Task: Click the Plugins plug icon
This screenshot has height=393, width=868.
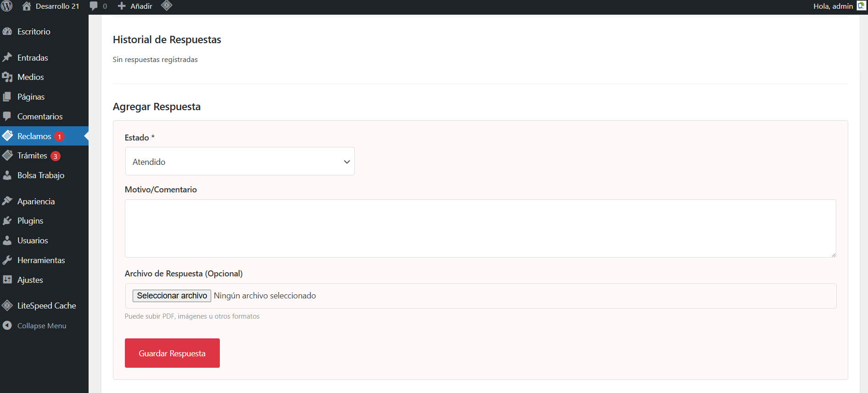Action: click(x=7, y=221)
